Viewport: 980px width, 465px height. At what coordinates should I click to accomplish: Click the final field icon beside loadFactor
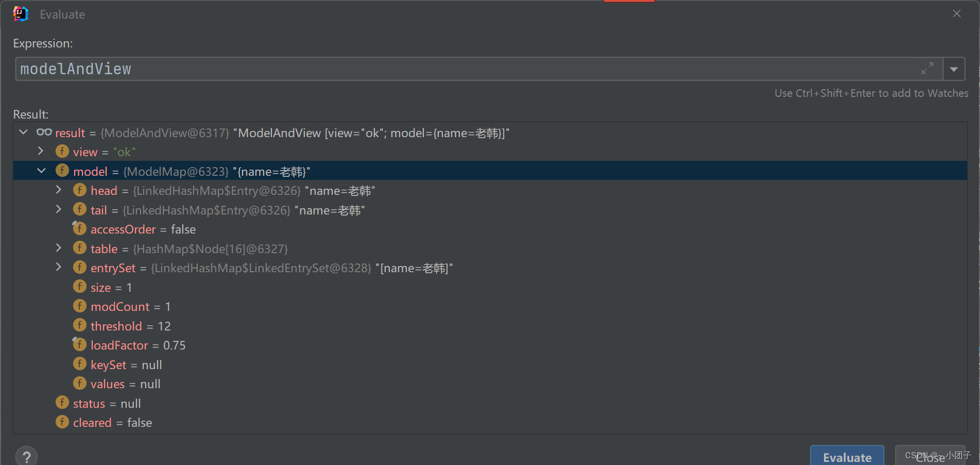pos(79,344)
